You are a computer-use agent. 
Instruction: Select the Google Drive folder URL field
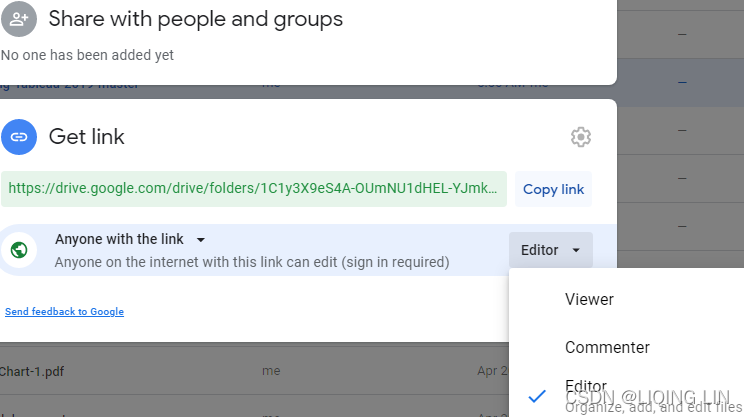(254, 189)
